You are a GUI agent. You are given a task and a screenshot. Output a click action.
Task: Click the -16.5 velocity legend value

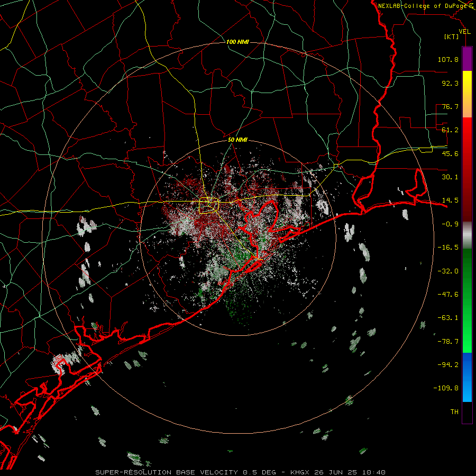448,248
